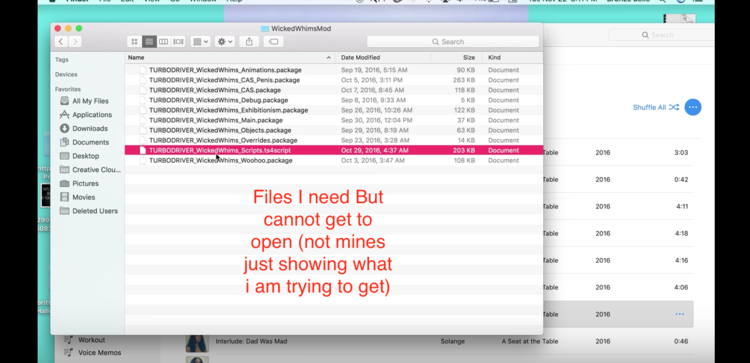This screenshot has height=363, width=750.
Task: Go forward in Finder folder history
Action: (x=75, y=42)
